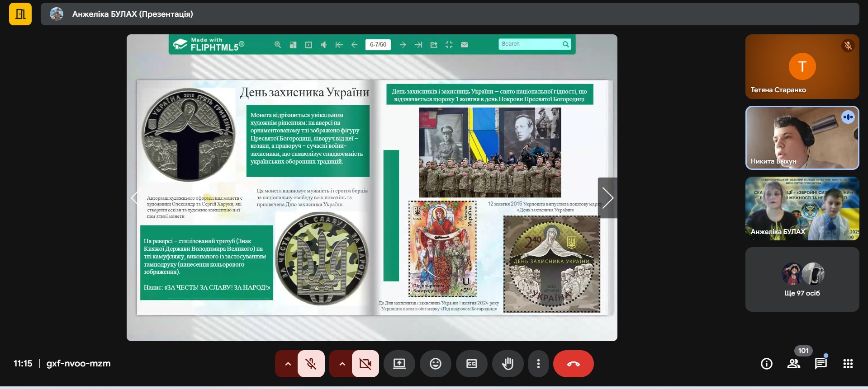Viewport: 868px width, 389px height.
Task: Open more options three-dot menu
Action: click(x=538, y=364)
